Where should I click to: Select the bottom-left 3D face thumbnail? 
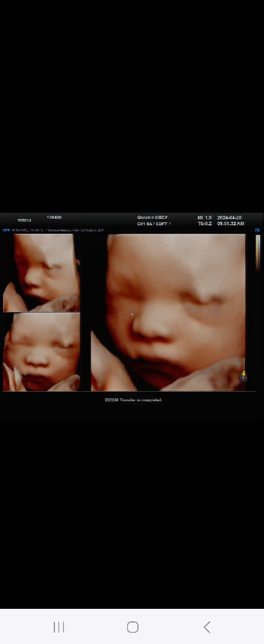41,352
